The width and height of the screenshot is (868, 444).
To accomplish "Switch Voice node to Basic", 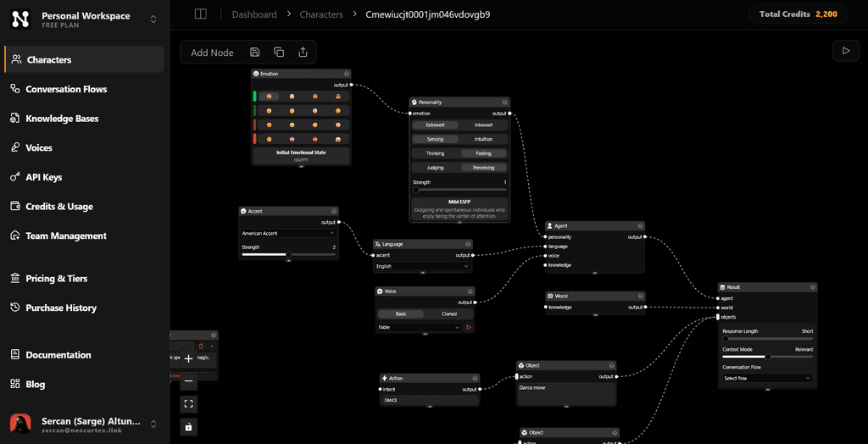I will tap(401, 314).
